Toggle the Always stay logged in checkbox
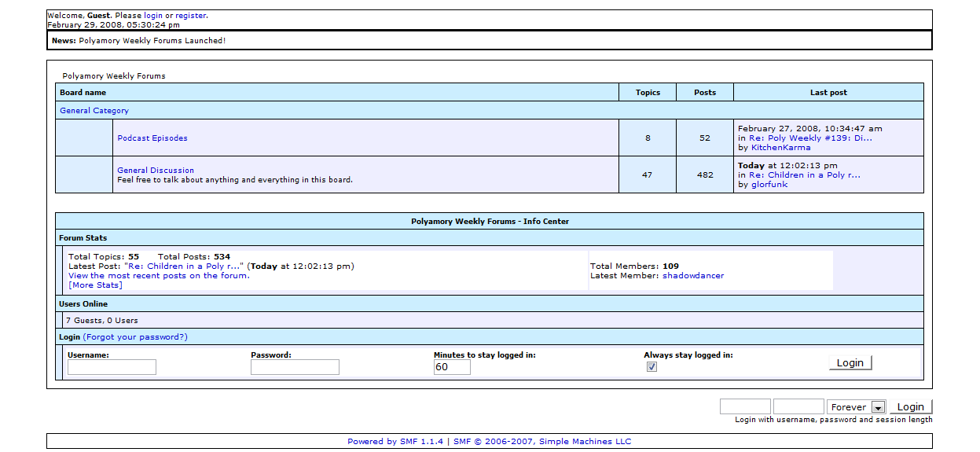 coord(651,367)
